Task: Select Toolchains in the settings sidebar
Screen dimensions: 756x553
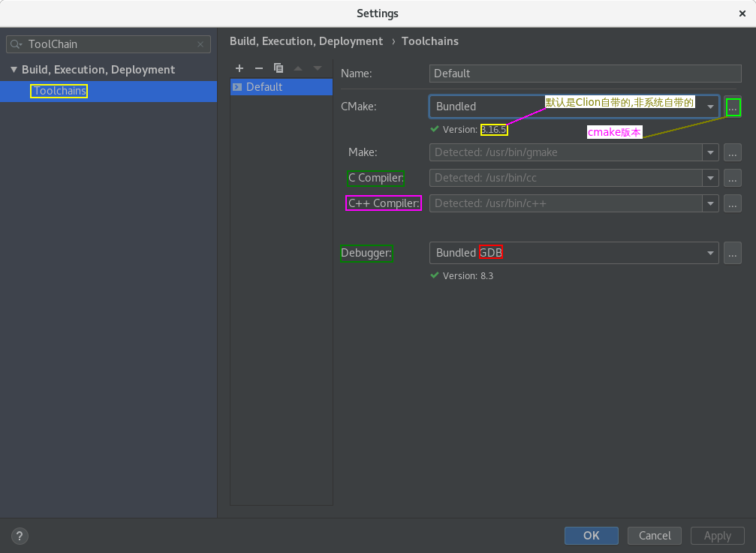Action: pos(59,91)
